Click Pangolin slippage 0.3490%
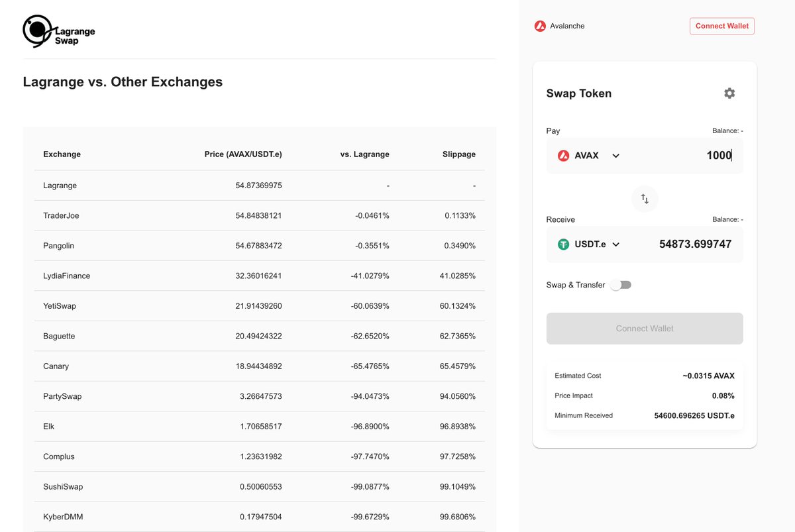The image size is (795, 532). tap(460, 246)
